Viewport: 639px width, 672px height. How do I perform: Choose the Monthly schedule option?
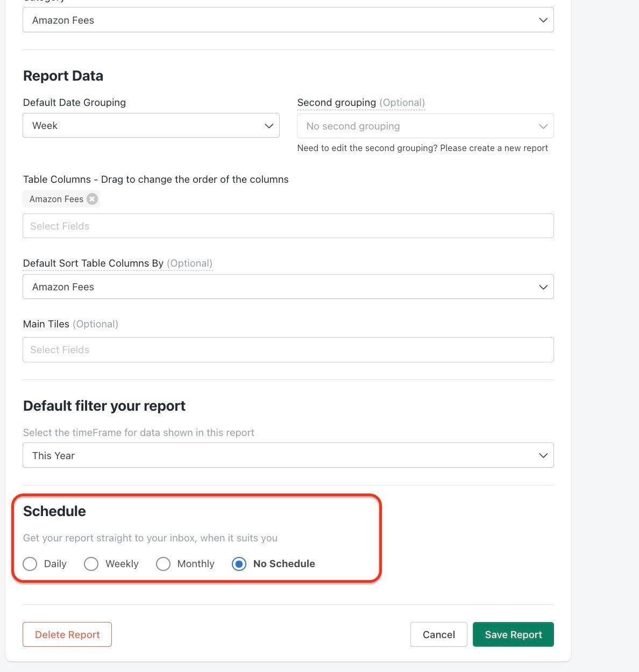(163, 564)
